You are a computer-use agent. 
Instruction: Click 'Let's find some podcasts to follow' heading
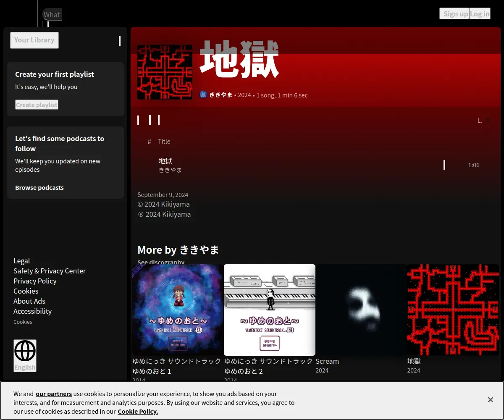pos(60,144)
